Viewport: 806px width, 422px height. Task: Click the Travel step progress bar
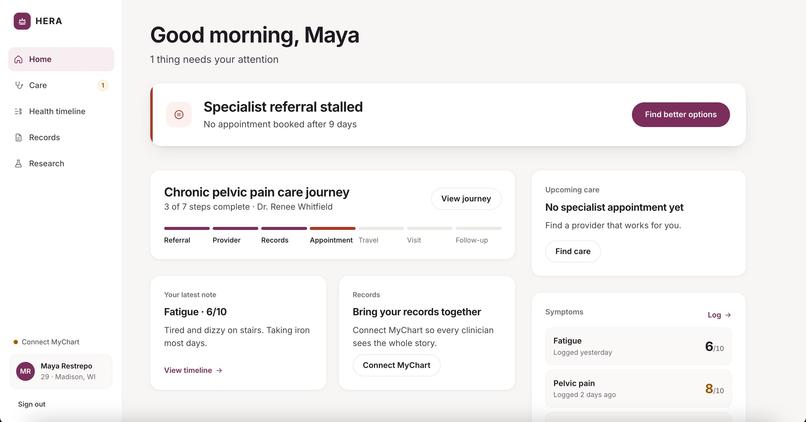pos(381,228)
